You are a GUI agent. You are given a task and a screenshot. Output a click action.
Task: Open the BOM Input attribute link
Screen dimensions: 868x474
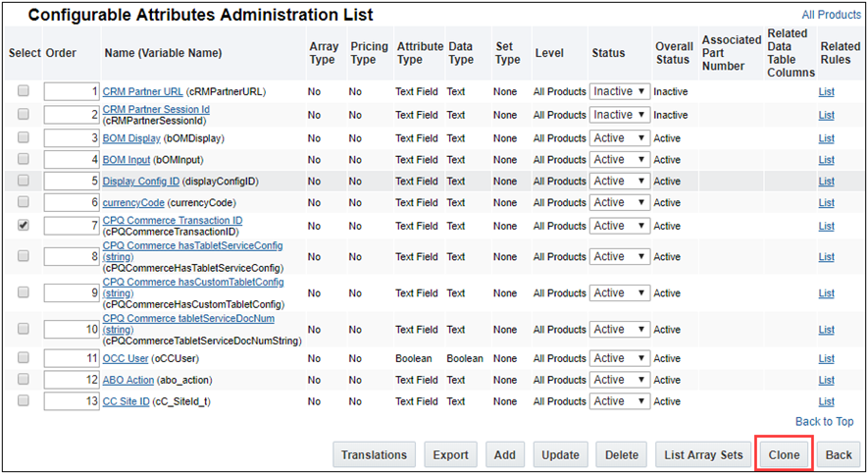click(128, 160)
